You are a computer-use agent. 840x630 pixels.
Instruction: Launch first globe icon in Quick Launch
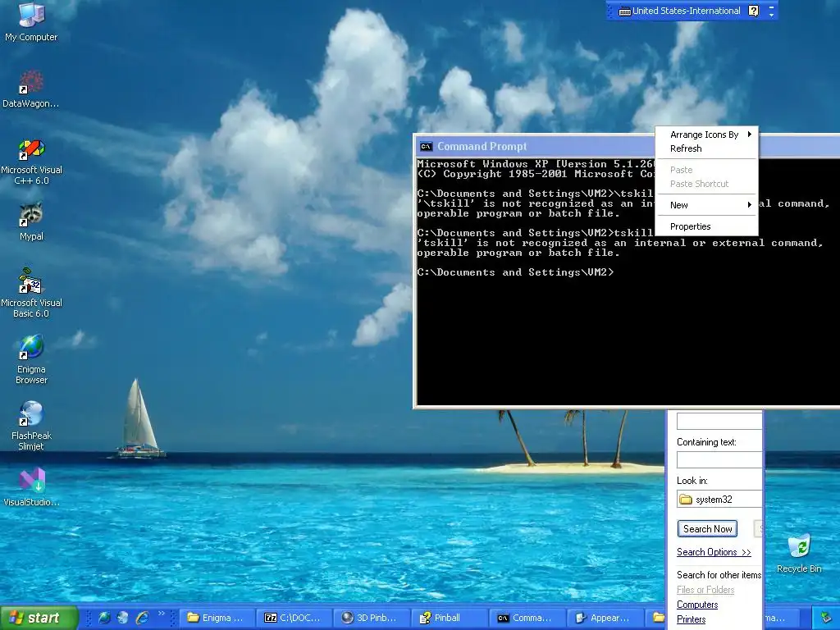click(x=104, y=618)
